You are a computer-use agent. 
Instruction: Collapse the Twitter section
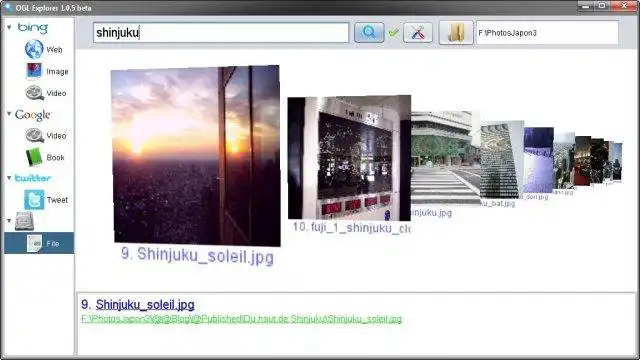(x=9, y=178)
